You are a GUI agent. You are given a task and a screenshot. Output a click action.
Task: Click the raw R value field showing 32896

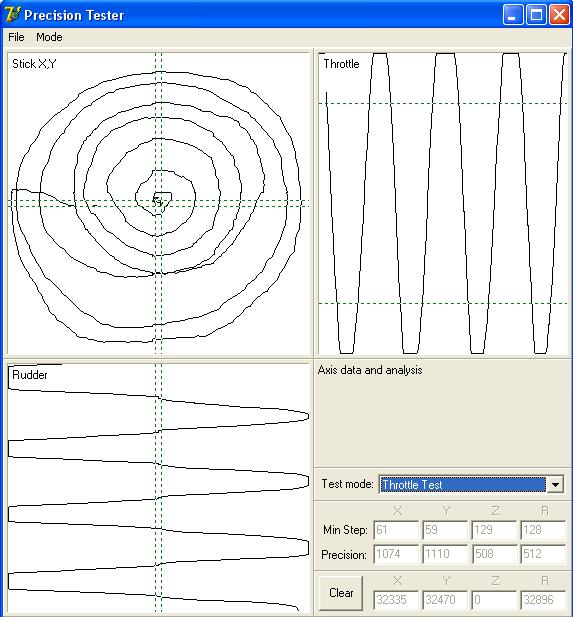tap(543, 600)
